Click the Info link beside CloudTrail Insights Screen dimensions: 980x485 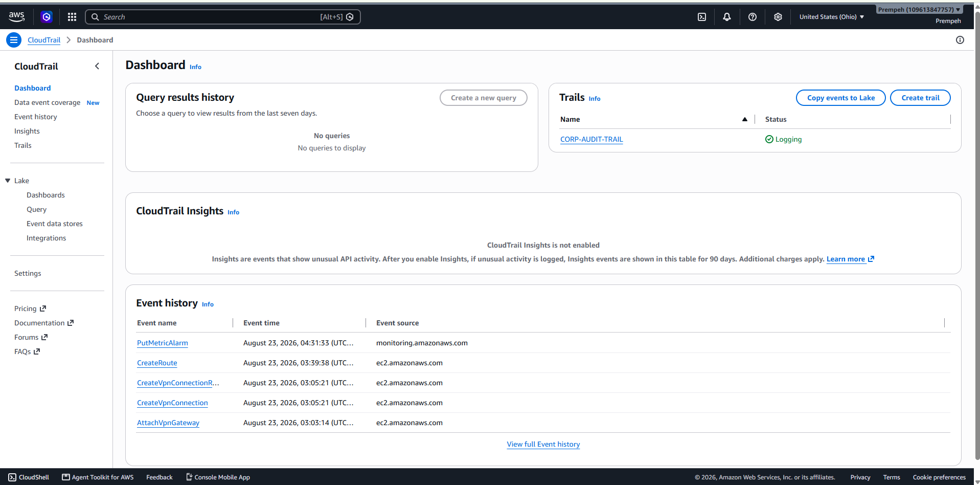tap(233, 212)
